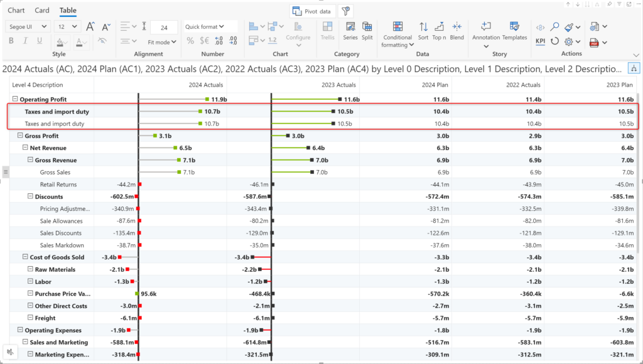Open the Split visualization icon
643x364 pixels.
tap(367, 28)
